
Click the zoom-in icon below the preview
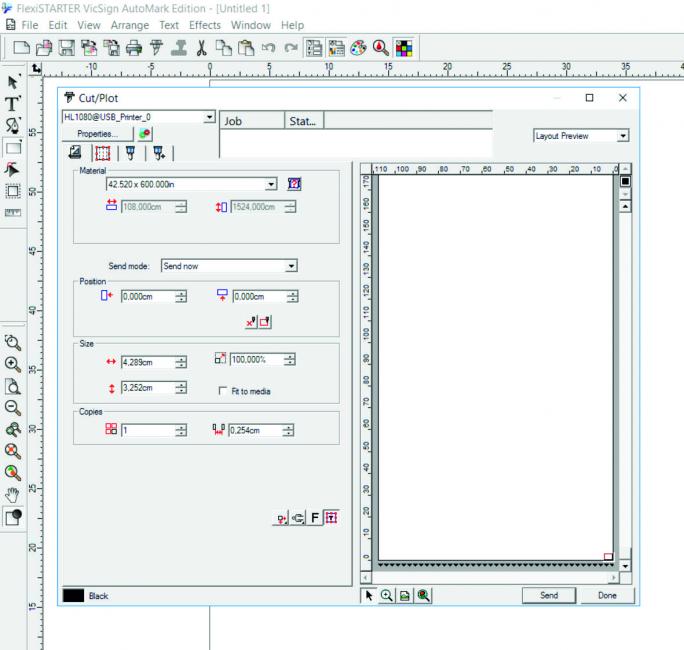click(386, 595)
